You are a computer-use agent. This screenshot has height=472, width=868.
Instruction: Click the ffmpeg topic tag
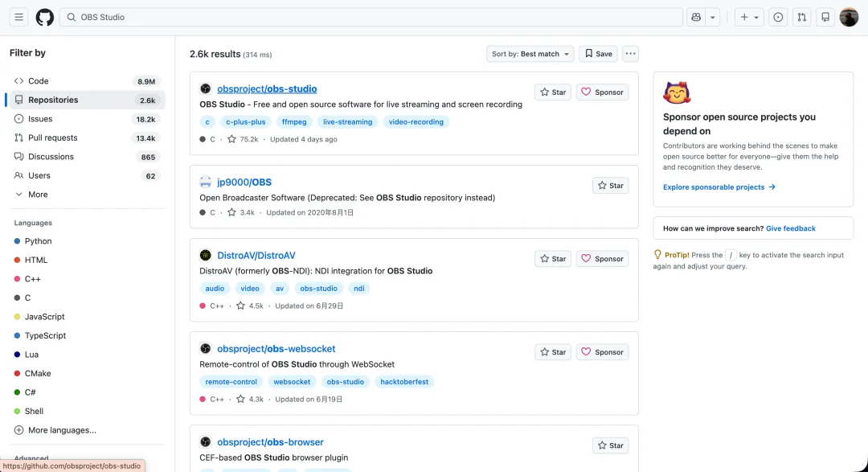294,122
